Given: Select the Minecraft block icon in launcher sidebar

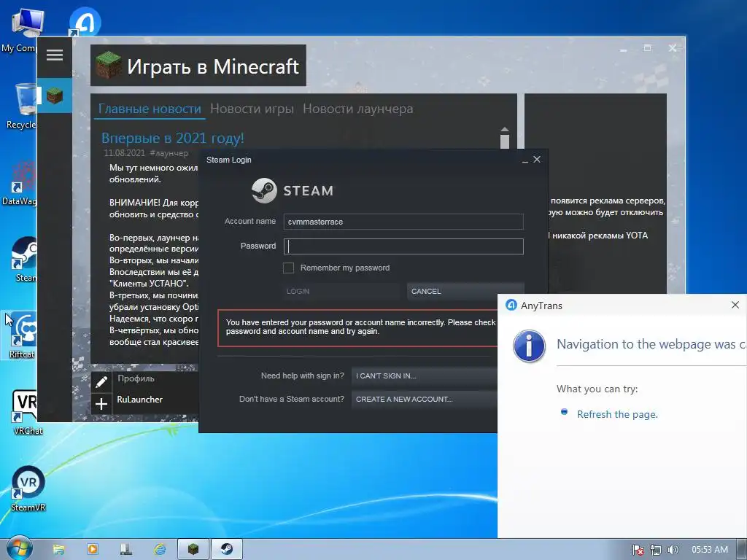Looking at the screenshot, I should (55, 96).
